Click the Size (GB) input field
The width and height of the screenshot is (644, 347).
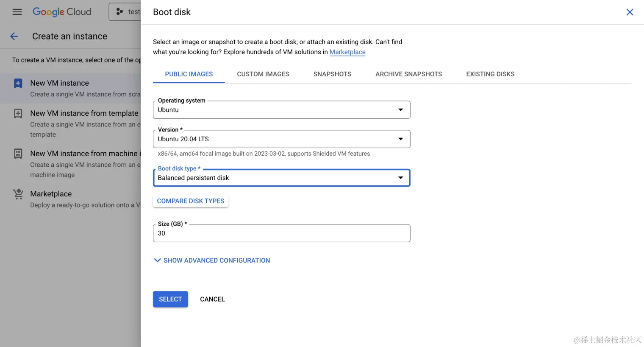(281, 233)
